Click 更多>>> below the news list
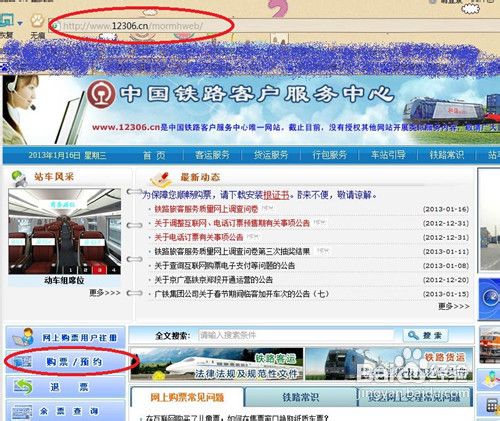Image resolution: width=500 pixels, height=421 pixels. click(x=454, y=306)
